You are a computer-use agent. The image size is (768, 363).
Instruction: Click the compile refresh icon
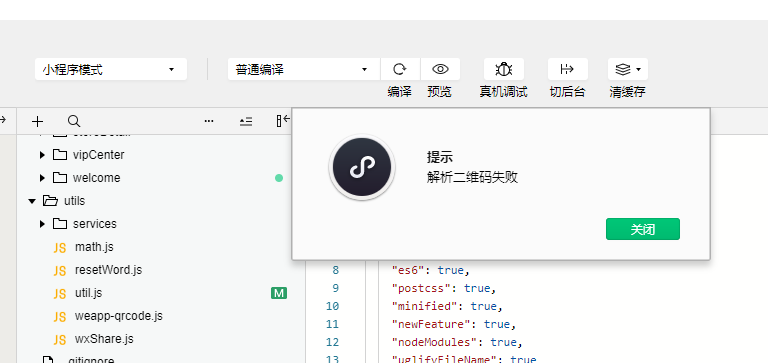[x=400, y=69]
